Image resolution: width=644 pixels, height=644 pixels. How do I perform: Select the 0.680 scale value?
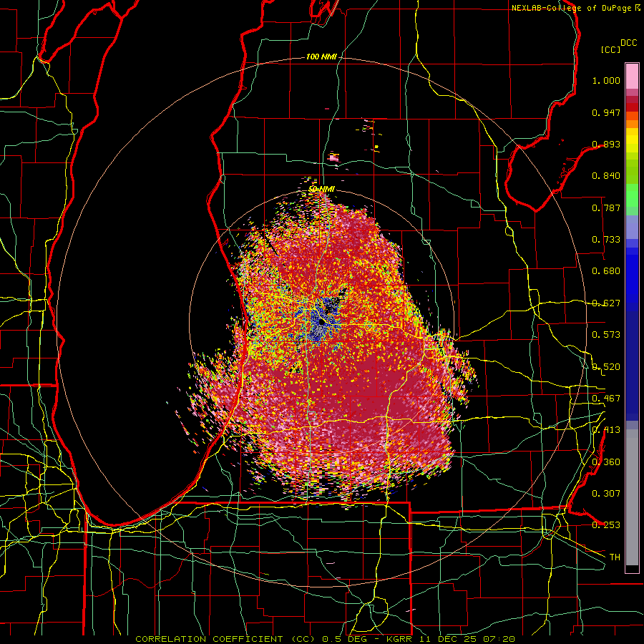point(606,271)
